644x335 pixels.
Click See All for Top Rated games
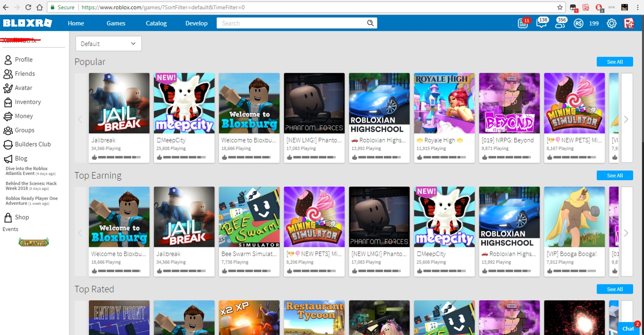coord(615,289)
